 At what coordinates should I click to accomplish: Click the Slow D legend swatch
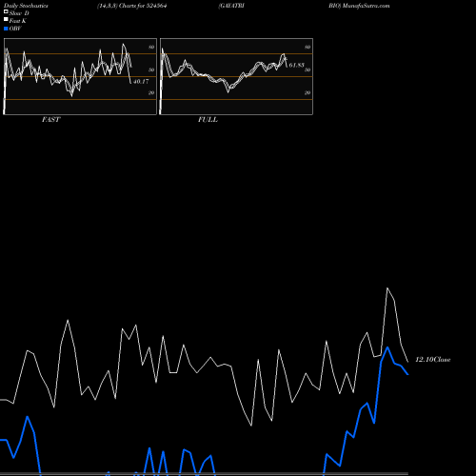click(6, 11)
